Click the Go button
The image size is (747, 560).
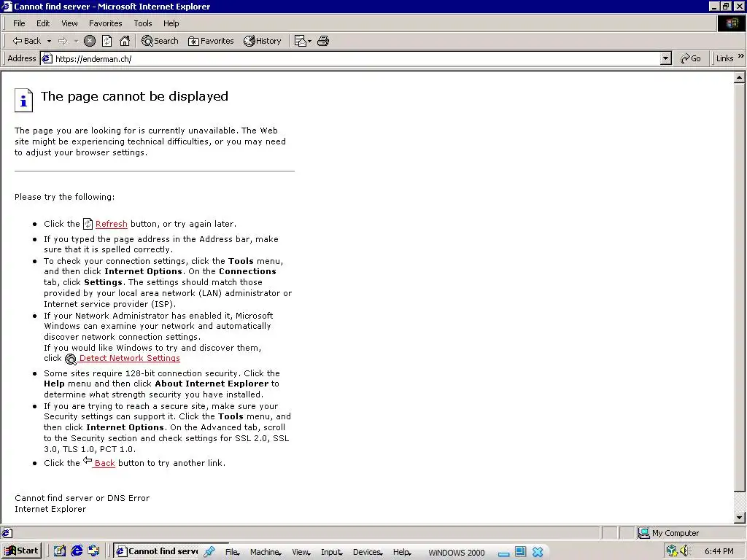(690, 58)
